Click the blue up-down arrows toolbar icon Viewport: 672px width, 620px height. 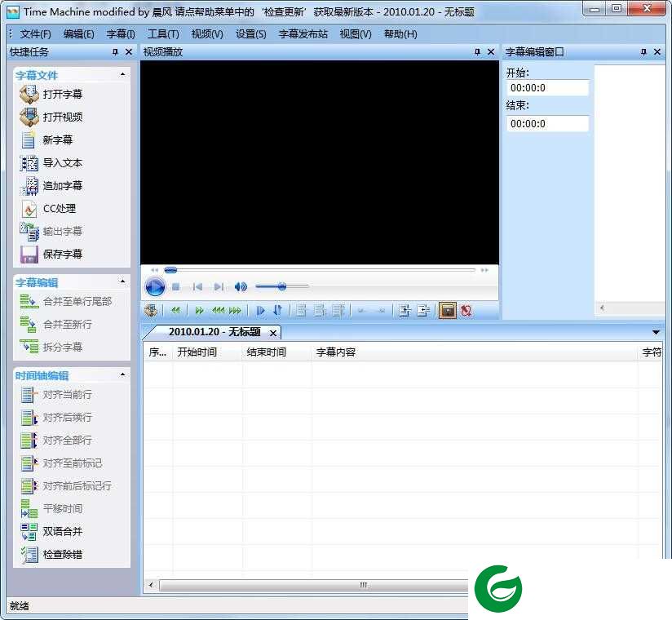point(278,310)
